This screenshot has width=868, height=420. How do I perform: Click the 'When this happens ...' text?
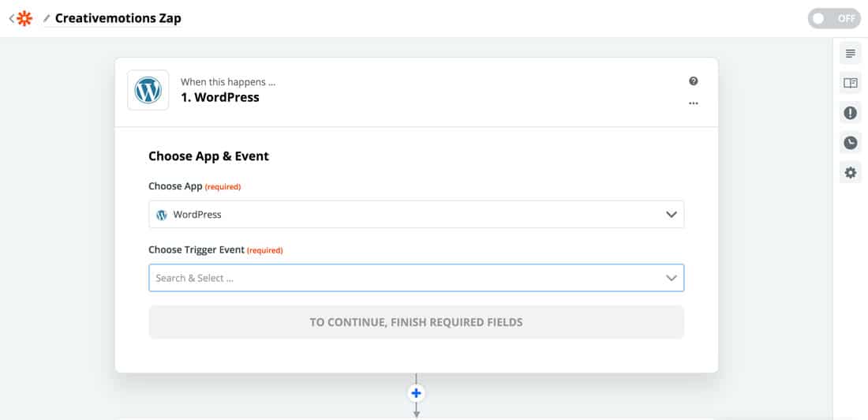[228, 82]
